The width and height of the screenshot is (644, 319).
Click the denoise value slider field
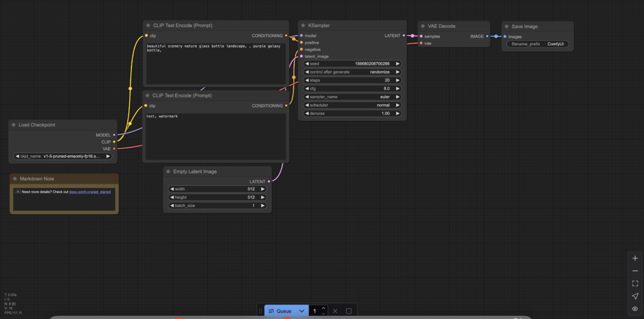352,113
